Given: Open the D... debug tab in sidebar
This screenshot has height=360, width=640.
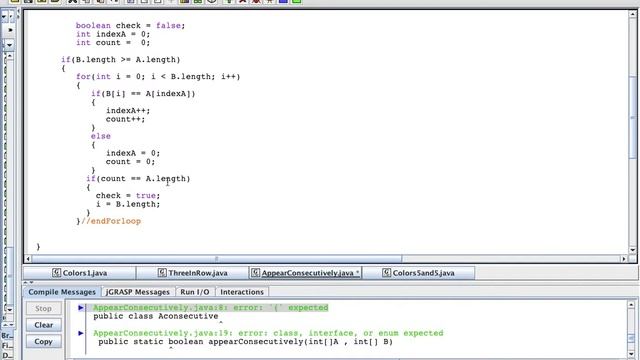Looking at the screenshot, I should (x=7, y=355).
